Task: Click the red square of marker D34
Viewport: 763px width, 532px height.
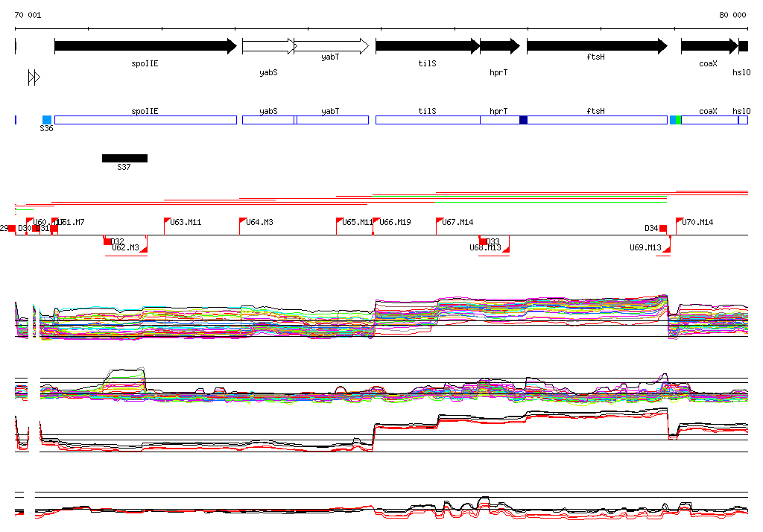Action: pos(662,228)
